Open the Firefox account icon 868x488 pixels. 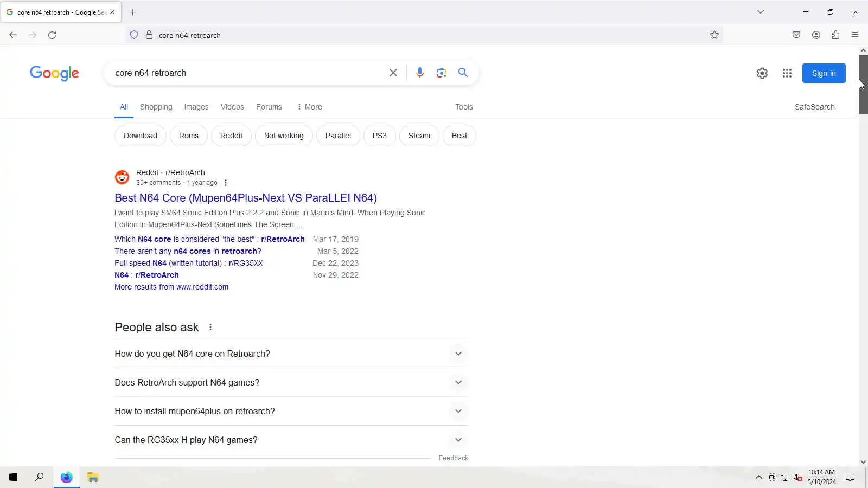pyautogui.click(x=816, y=35)
